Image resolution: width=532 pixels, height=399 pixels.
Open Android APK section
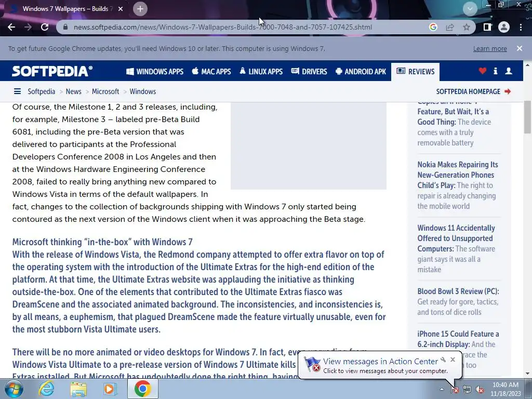(x=361, y=72)
